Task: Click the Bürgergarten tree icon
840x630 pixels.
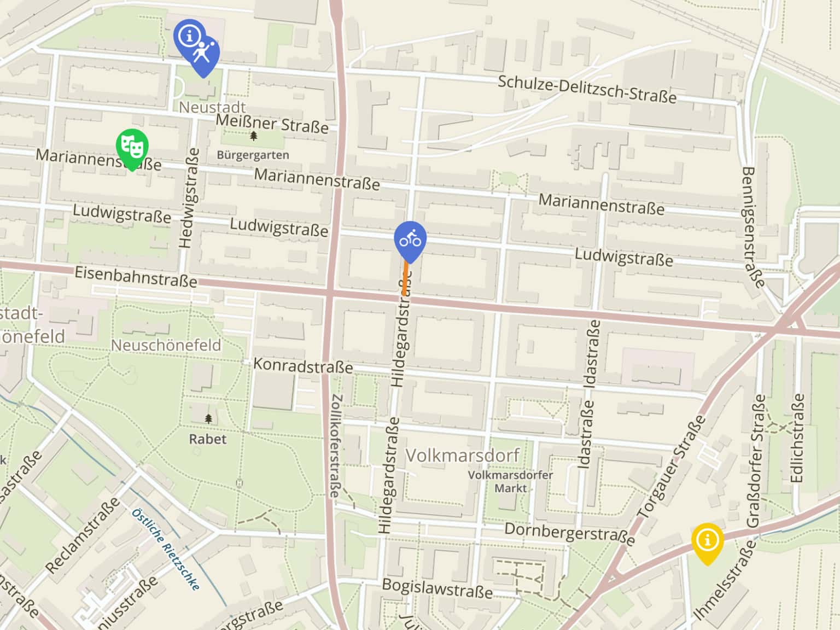Action: click(x=253, y=136)
